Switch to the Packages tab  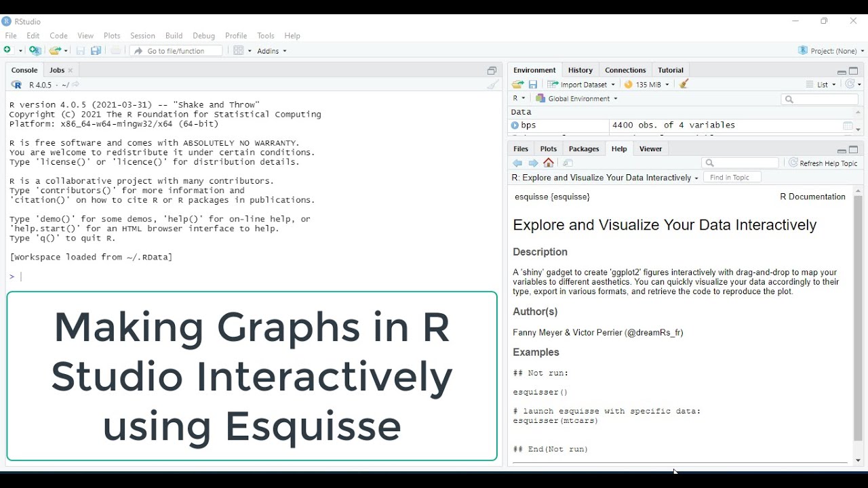pyautogui.click(x=584, y=149)
